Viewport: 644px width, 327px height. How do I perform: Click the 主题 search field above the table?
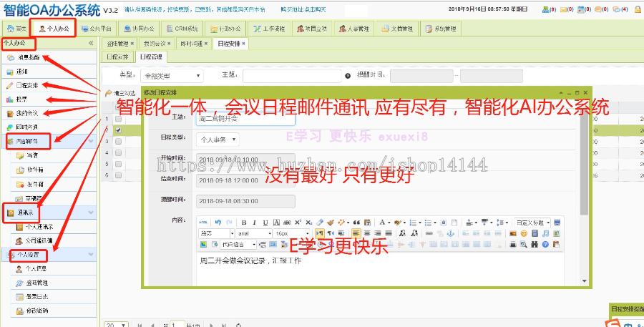[x=292, y=76]
